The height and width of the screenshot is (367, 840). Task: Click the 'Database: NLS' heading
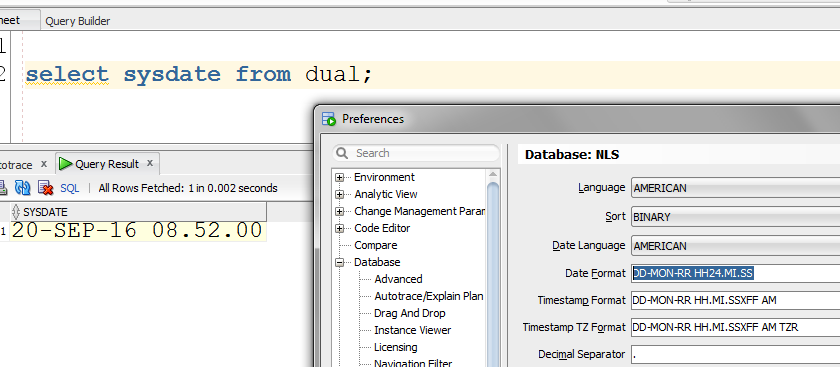click(572, 155)
